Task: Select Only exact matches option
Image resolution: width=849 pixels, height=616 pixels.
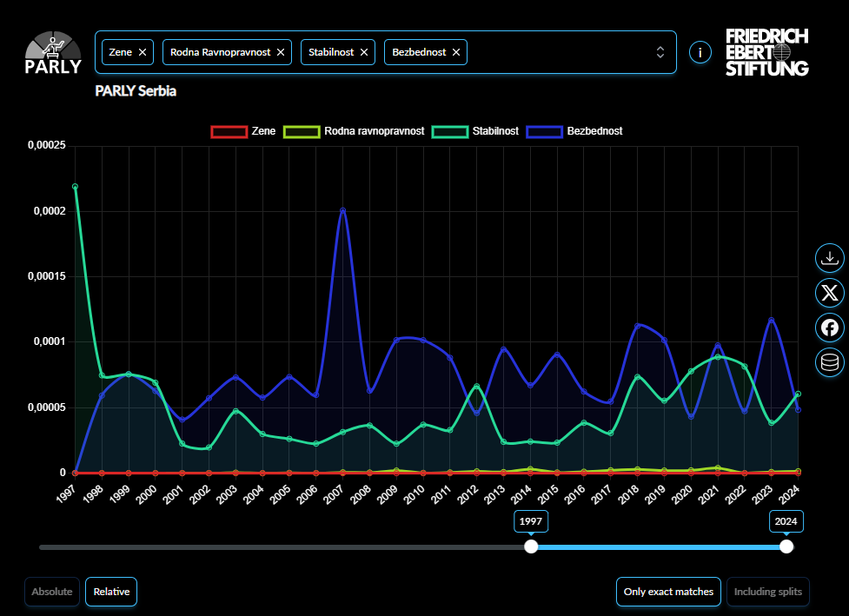Action: pos(668,592)
